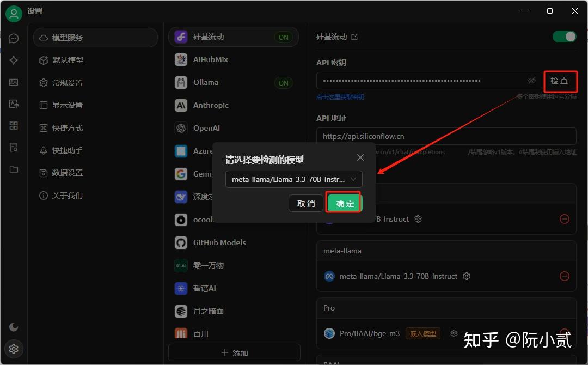Viewport: 588px width, 365px height.
Task: Open 默认模型 settings section
Action: pyautogui.click(x=95, y=60)
